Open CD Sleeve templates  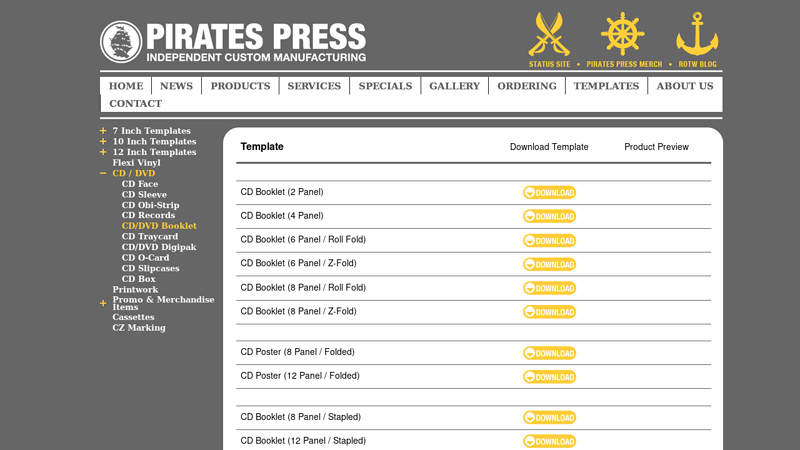pyautogui.click(x=144, y=194)
